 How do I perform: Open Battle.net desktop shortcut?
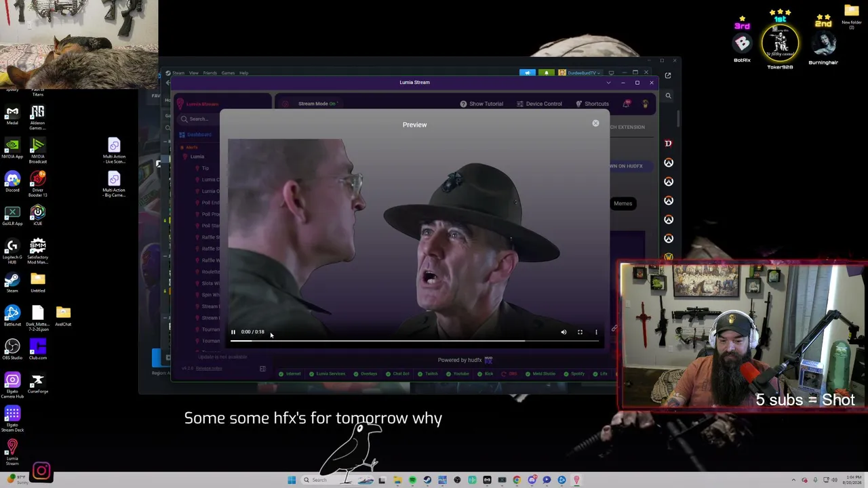coord(12,315)
